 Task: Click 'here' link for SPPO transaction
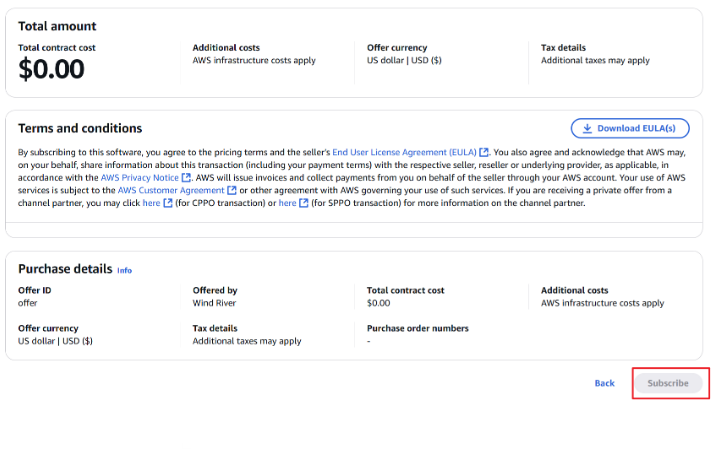point(287,203)
